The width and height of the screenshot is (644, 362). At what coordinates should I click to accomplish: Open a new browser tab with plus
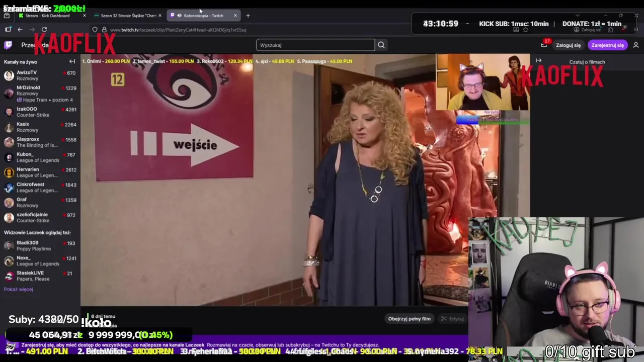click(248, 16)
